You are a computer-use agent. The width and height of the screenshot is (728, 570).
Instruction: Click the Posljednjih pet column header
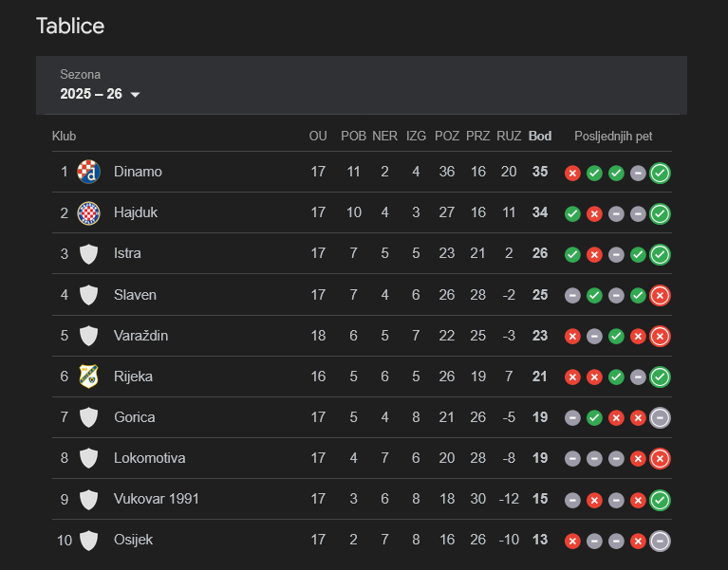[x=613, y=136]
